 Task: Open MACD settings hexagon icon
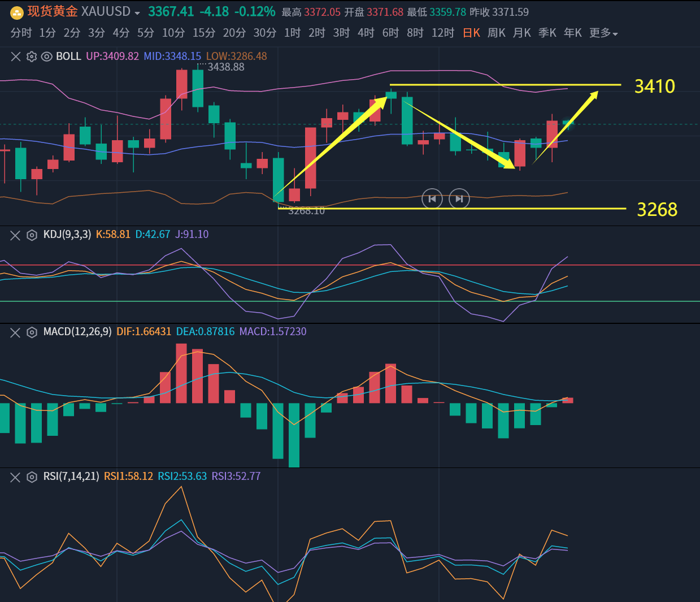click(32, 332)
